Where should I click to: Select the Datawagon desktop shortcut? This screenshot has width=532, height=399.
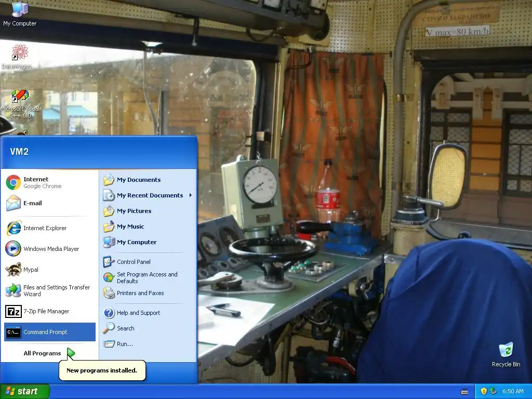tap(19, 57)
